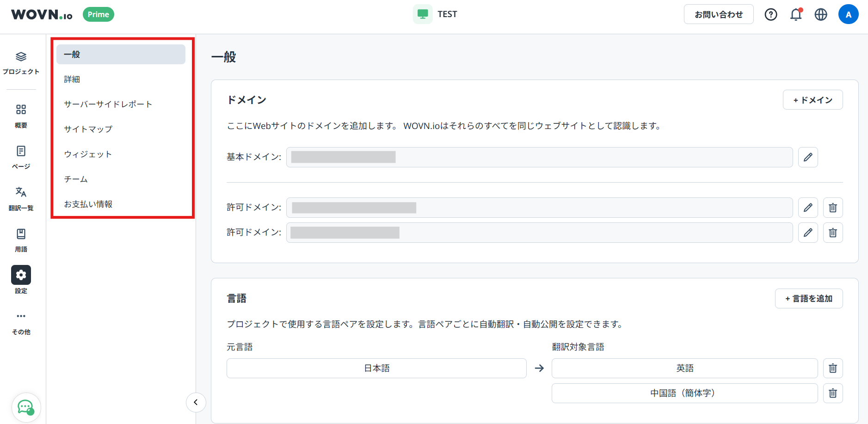Edit the 基本ドメイン with the pencil icon

pos(808,157)
